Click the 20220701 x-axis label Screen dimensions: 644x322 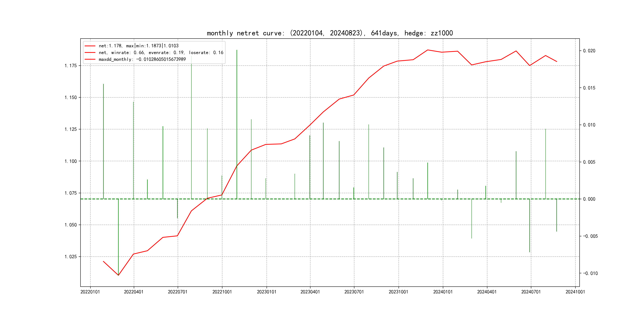(177, 292)
